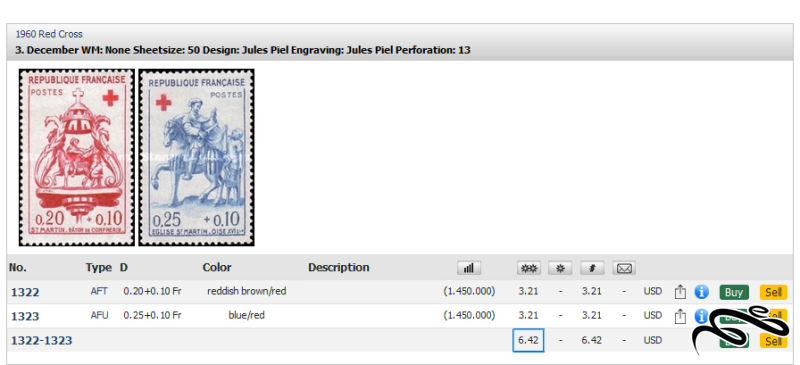Open share icon for stamp 1323
The height and width of the screenshot is (365, 800).
(x=680, y=316)
